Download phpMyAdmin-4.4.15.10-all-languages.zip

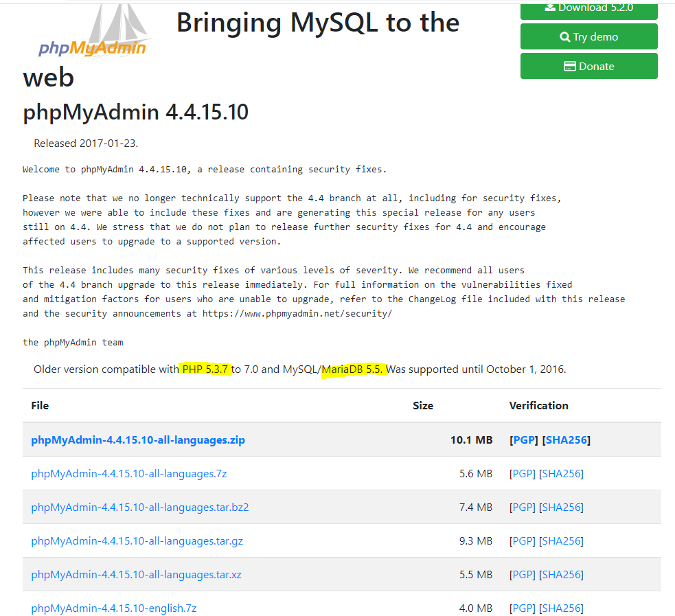pos(138,440)
